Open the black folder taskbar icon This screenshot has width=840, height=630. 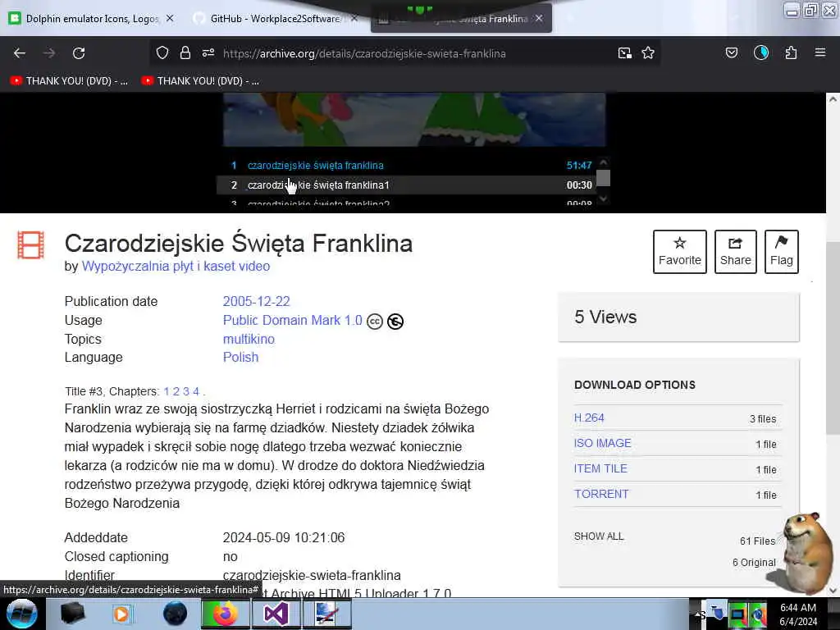coord(73,614)
